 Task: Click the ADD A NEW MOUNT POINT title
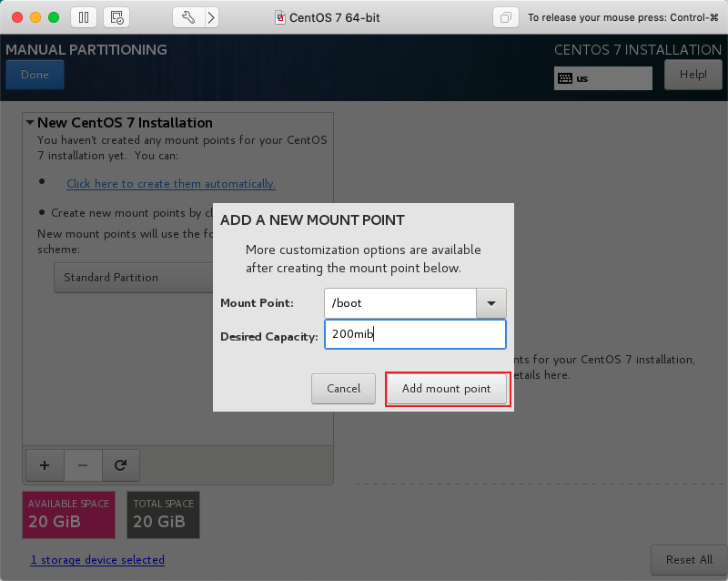(312, 219)
